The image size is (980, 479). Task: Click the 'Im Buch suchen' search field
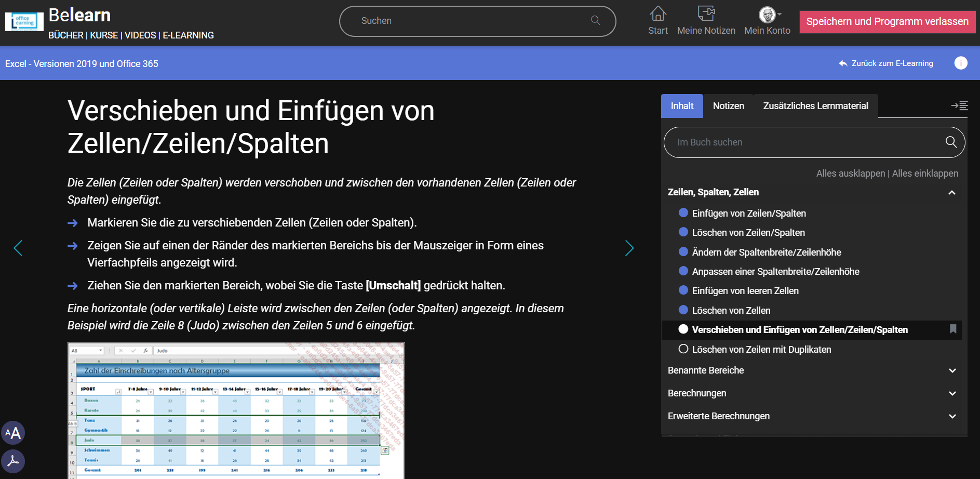coord(805,142)
